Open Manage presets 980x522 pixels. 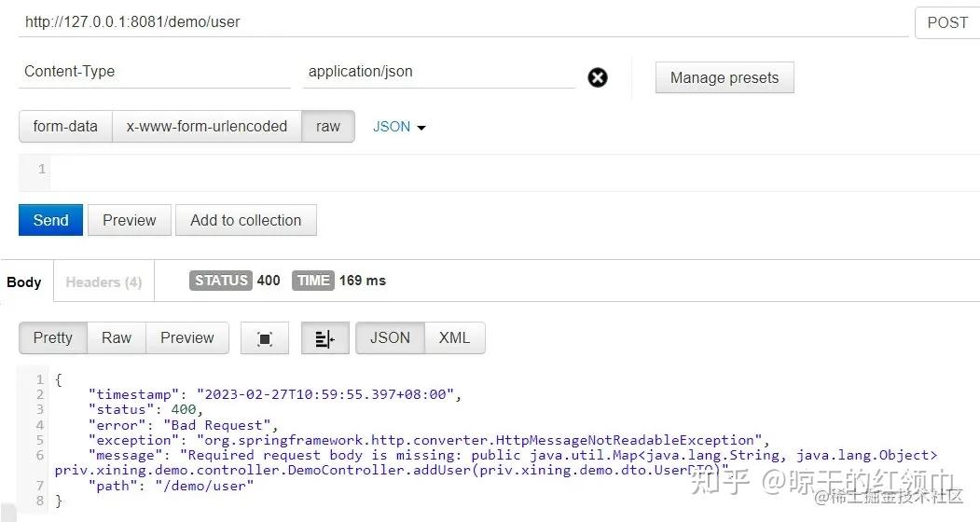(x=725, y=77)
